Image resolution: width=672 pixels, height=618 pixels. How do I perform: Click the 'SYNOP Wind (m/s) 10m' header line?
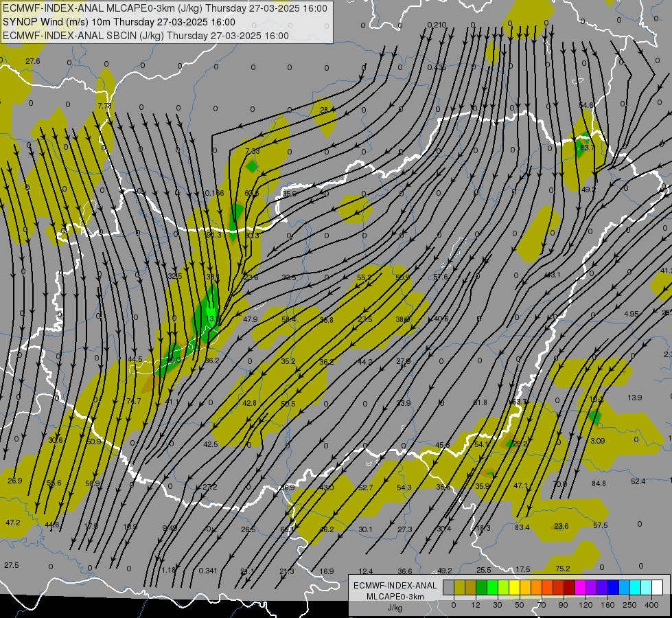(x=119, y=22)
